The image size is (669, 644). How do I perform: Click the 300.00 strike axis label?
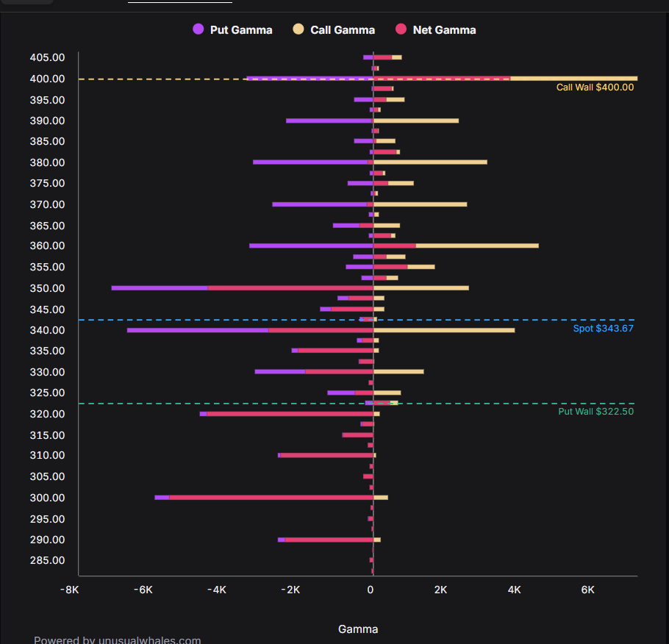47,498
